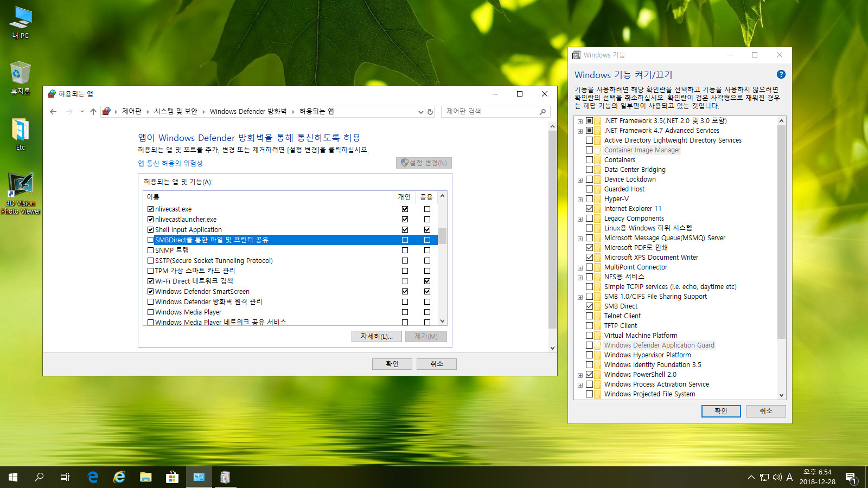This screenshot has width=868, height=488.
Task: Click 취소 button in Windows 기능 dialog
Action: pyautogui.click(x=766, y=411)
